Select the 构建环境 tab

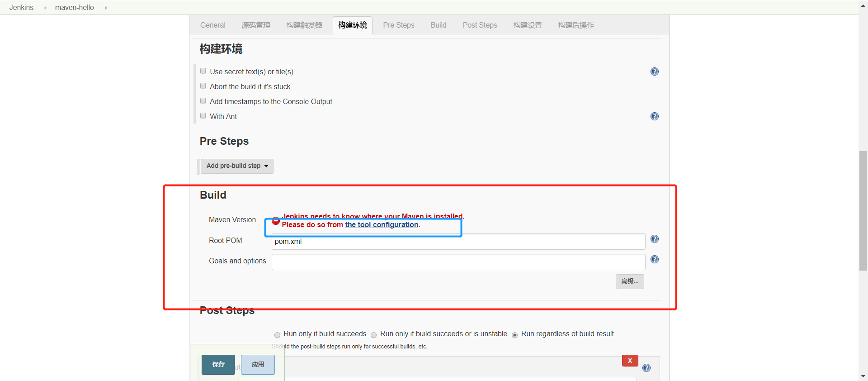(353, 25)
